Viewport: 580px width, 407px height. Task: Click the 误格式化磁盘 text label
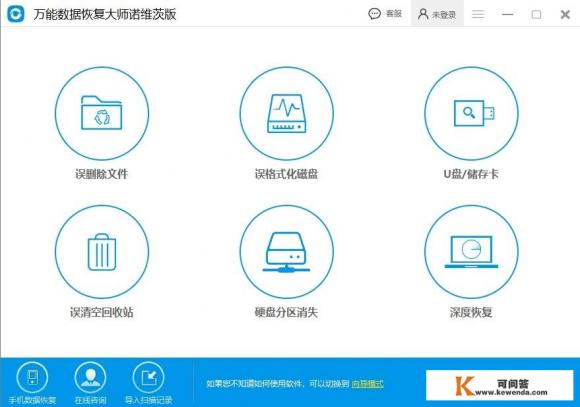(286, 174)
